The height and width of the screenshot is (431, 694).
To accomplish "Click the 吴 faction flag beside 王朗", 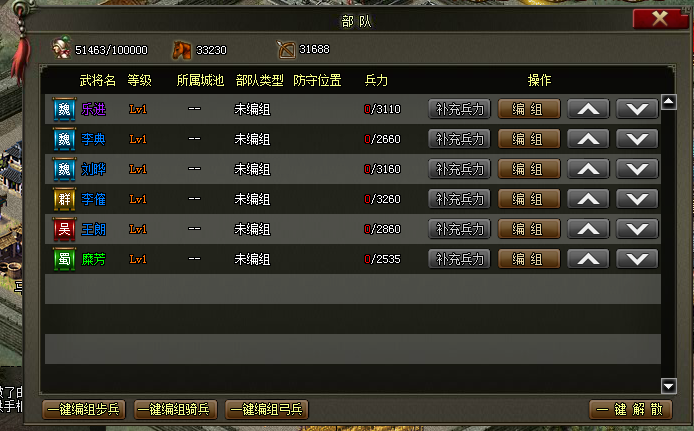I will [x=65, y=229].
